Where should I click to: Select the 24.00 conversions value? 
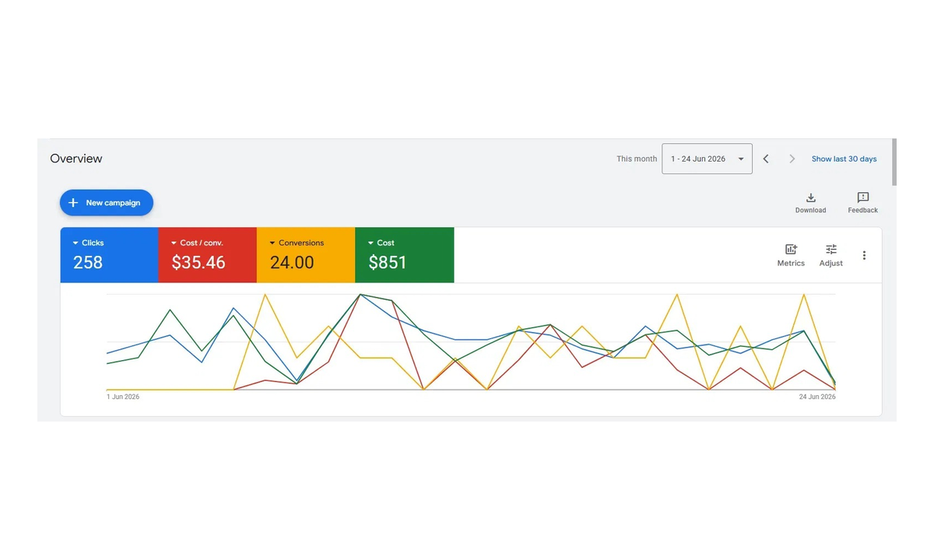[292, 263]
